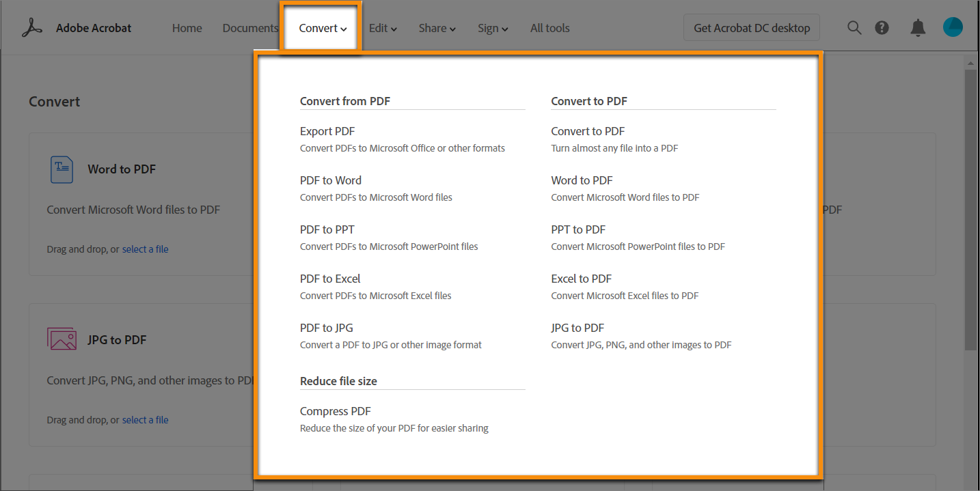Click the Adobe Acrobat logo icon
Image resolution: width=980 pixels, height=491 pixels.
click(32, 28)
